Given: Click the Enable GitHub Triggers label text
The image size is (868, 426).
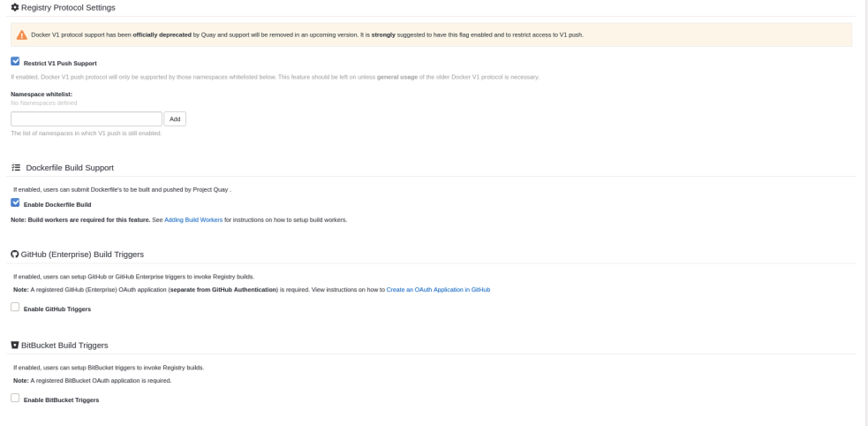Looking at the screenshot, I should coord(57,309).
